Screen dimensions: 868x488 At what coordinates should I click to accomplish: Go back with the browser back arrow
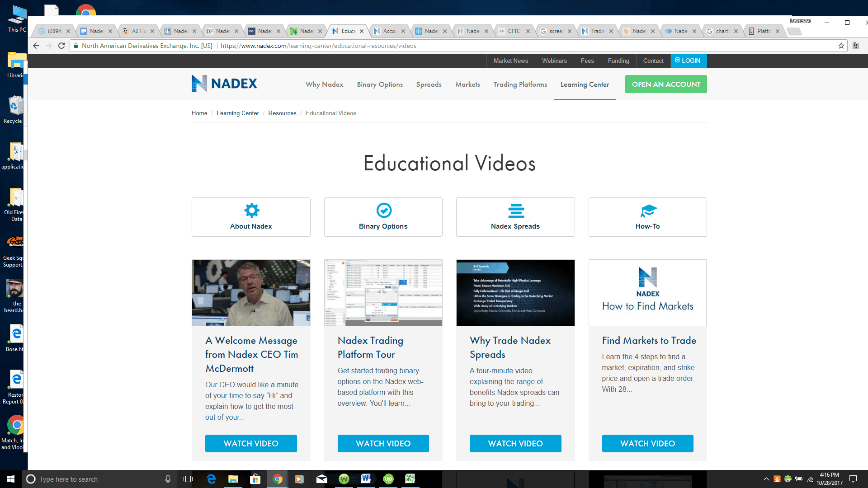click(x=36, y=46)
